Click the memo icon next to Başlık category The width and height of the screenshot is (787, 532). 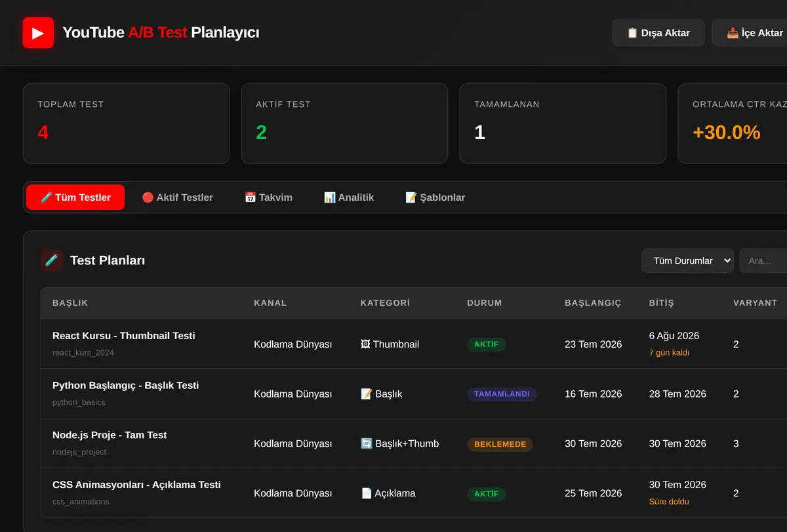[367, 394]
